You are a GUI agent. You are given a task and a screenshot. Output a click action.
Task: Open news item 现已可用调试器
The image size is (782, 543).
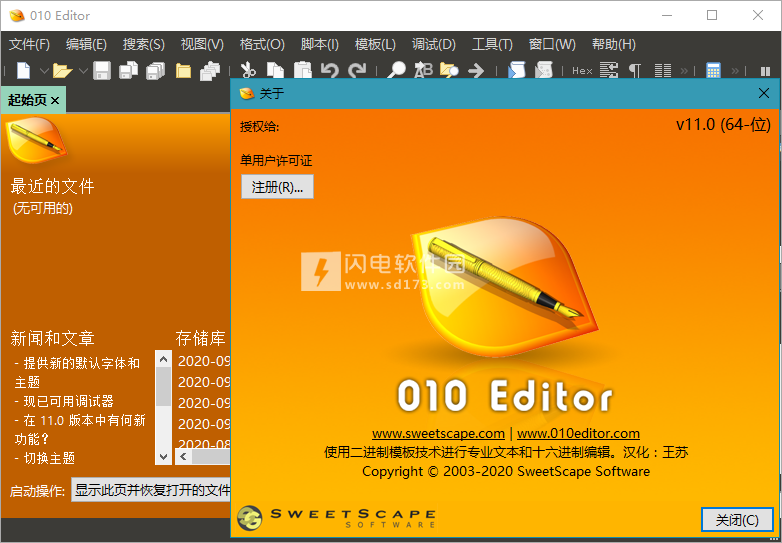click(x=64, y=401)
